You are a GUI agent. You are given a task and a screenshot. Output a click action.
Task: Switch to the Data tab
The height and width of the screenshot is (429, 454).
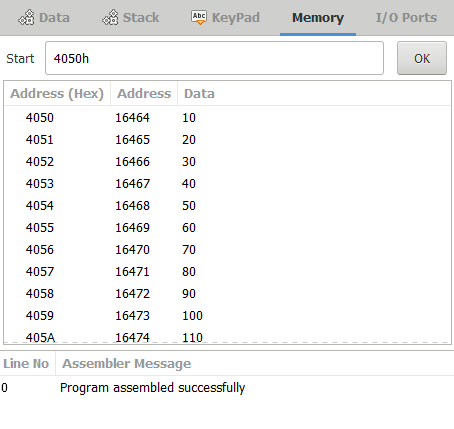(x=44, y=17)
